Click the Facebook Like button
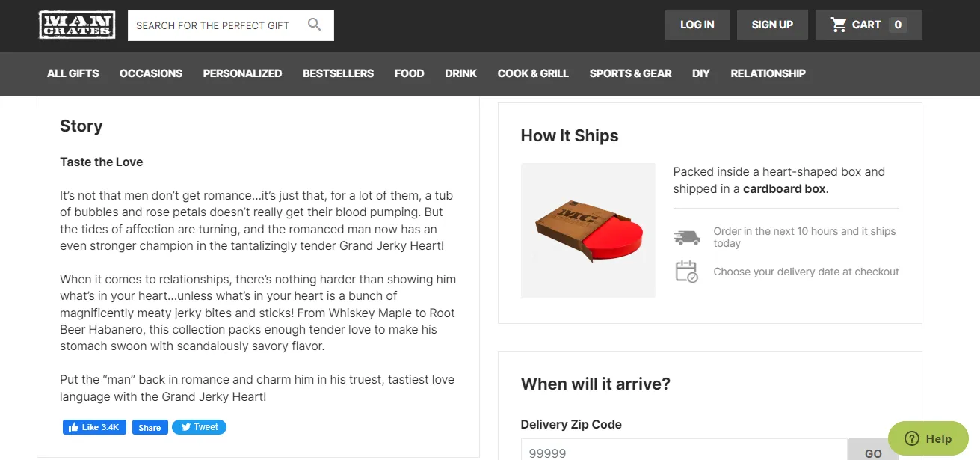980x460 pixels. (x=94, y=427)
